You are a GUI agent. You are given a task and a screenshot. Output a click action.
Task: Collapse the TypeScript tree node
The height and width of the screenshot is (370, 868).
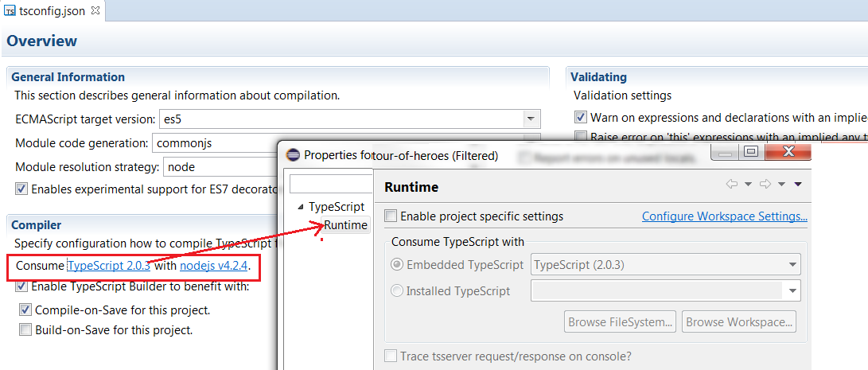click(301, 207)
